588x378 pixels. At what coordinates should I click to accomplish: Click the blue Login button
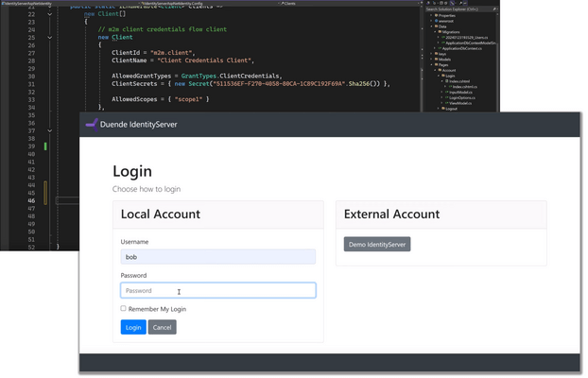click(x=133, y=327)
